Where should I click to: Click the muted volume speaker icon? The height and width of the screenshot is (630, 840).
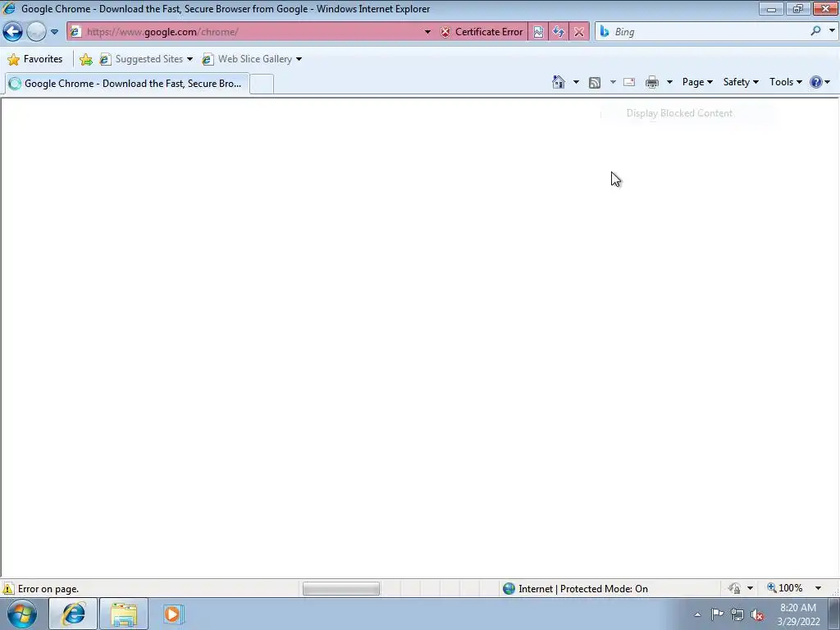coord(757,615)
